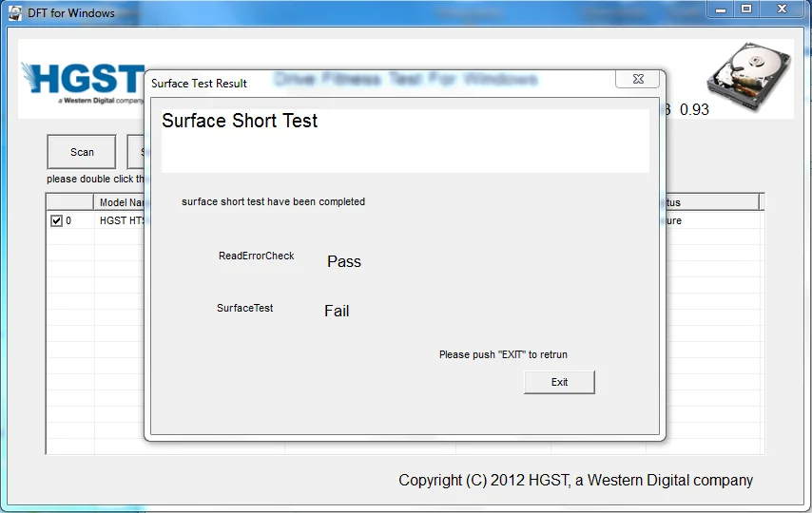The width and height of the screenshot is (812, 513).
Task: Click the Scan button in DFT window
Action: pyautogui.click(x=82, y=152)
